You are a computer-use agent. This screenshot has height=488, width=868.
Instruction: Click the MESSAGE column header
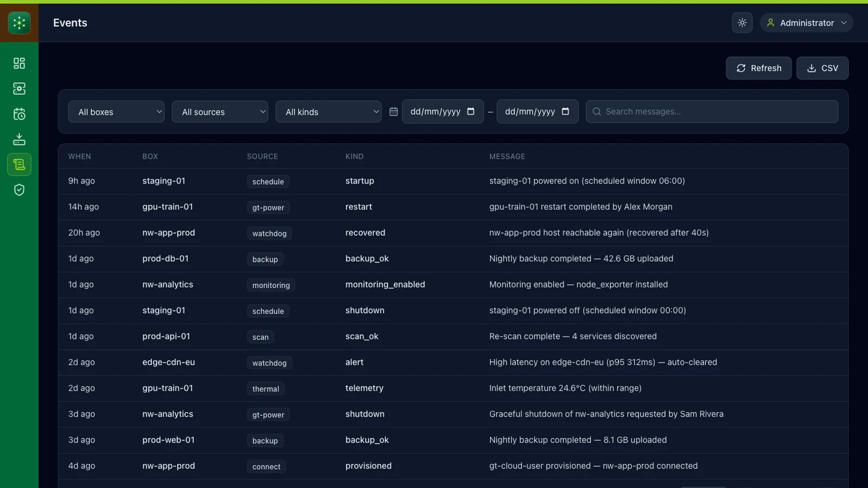point(507,157)
